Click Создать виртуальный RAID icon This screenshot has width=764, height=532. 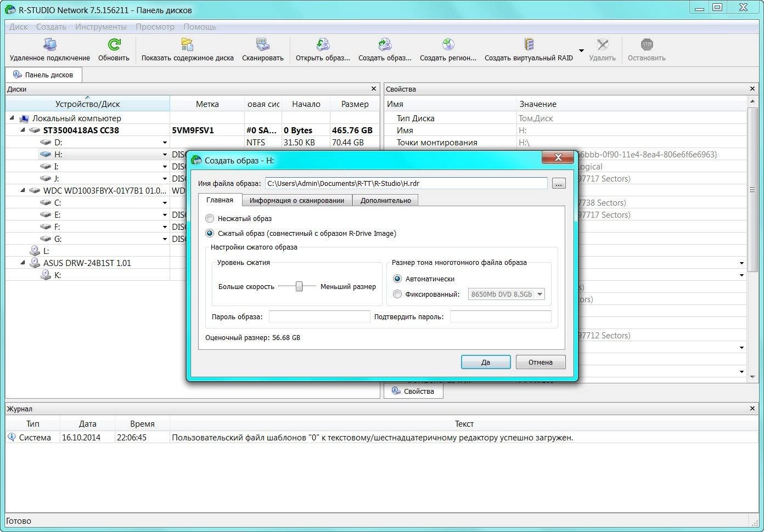coord(529,44)
